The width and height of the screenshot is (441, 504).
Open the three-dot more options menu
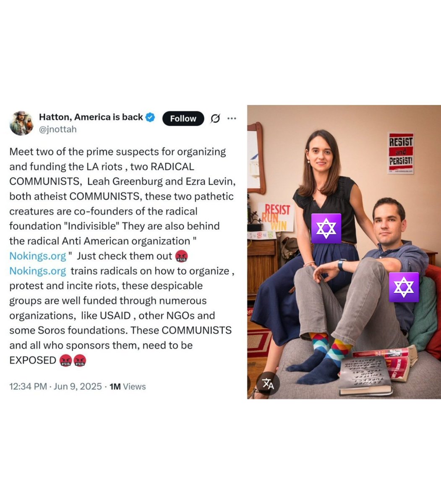tap(232, 118)
